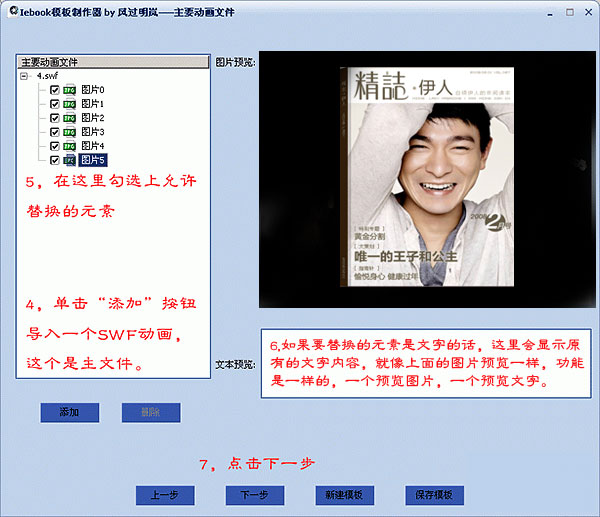The width and height of the screenshot is (600, 517).
Task: Click the JPG icon beside 图片4
Action: click(x=69, y=146)
